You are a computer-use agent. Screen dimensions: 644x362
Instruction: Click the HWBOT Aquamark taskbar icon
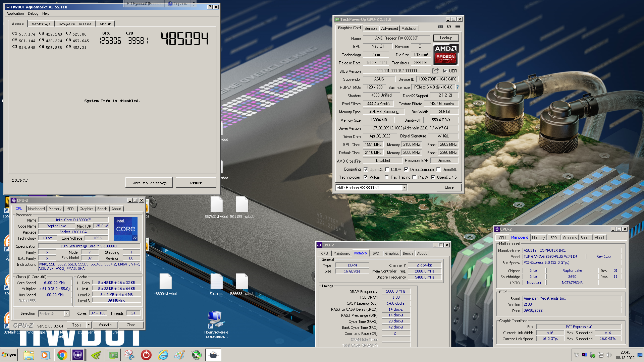click(x=213, y=355)
